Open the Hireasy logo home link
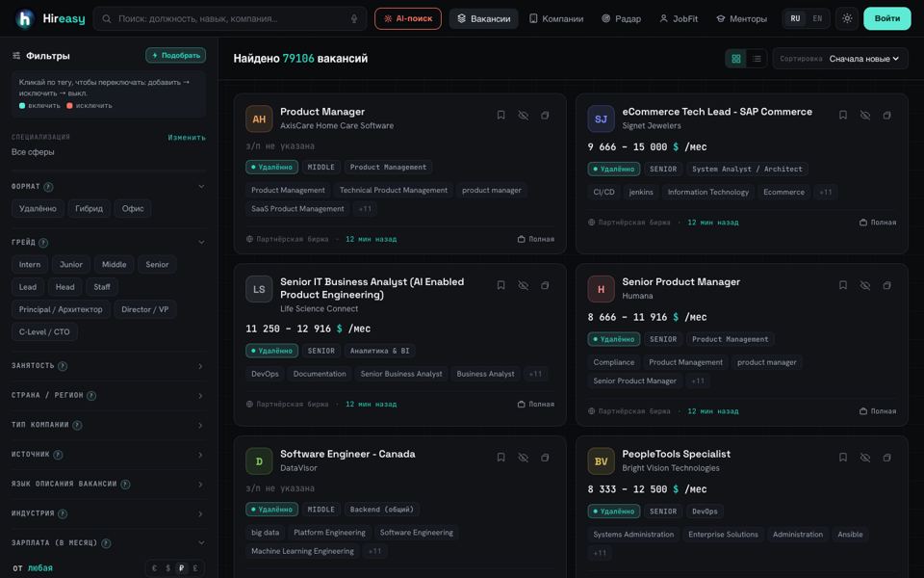 51,19
